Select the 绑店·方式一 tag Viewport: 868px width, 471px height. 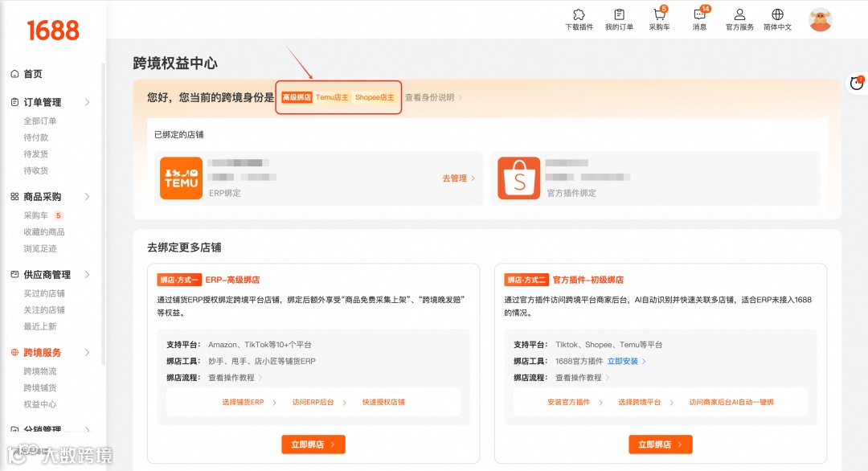(178, 280)
